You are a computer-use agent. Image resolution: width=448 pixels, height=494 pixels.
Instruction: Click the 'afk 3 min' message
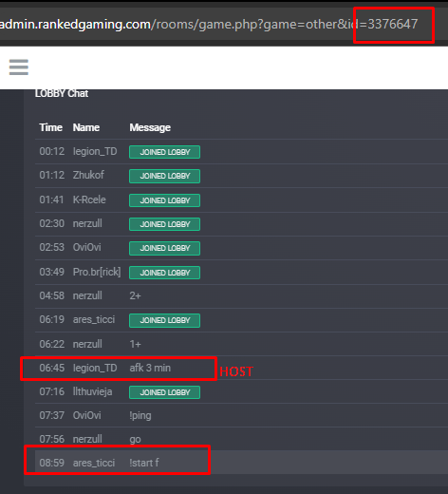click(x=150, y=368)
